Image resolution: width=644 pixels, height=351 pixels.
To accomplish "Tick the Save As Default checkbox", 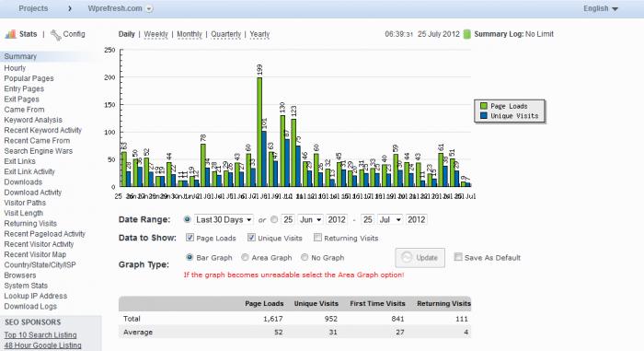I will pos(458,257).
